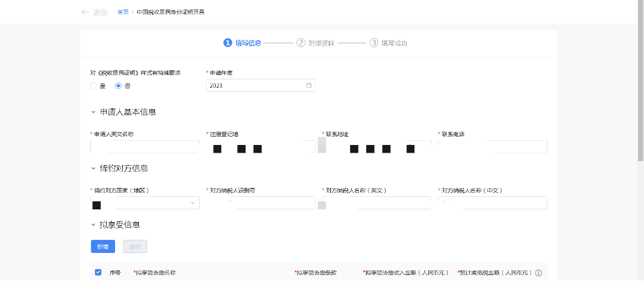Click step 3 填写成功 circle icon
The height and width of the screenshot is (281, 644).
click(x=374, y=43)
